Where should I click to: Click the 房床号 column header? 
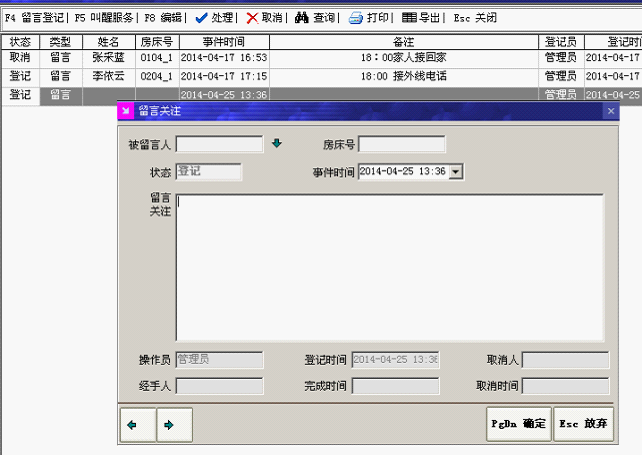tap(157, 42)
